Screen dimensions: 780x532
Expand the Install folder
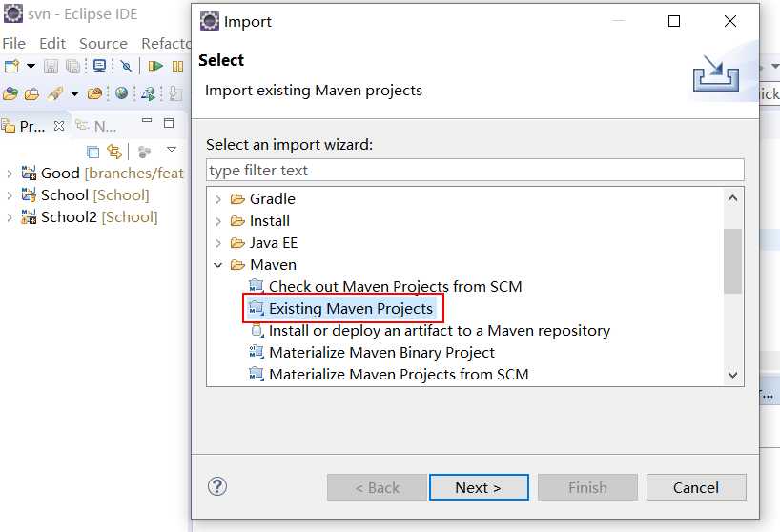(x=218, y=221)
